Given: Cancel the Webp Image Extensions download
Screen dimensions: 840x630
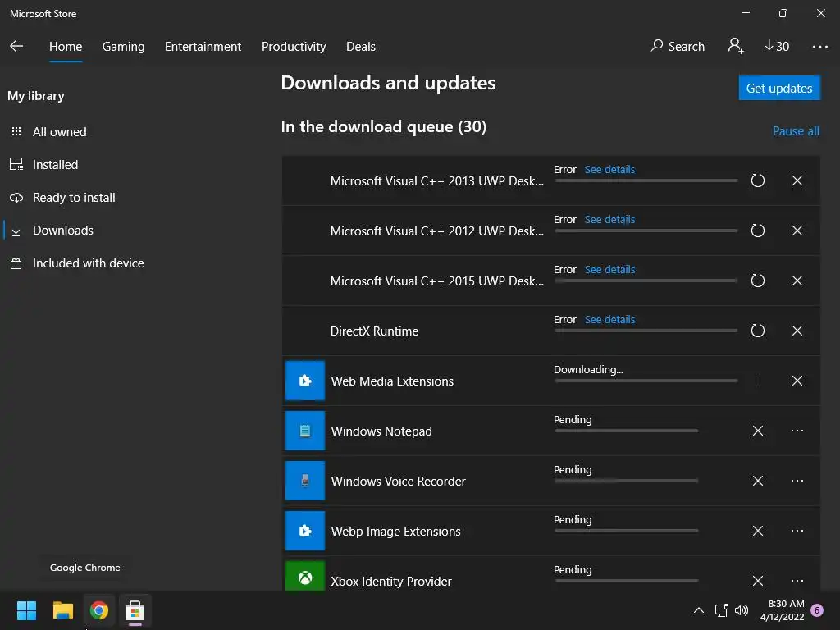Looking at the screenshot, I should tap(757, 531).
